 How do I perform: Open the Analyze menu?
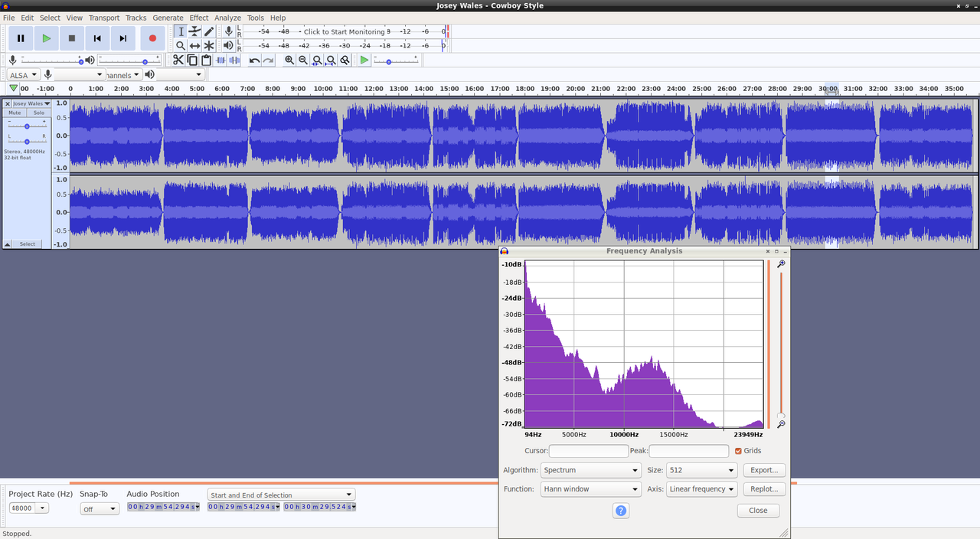(x=227, y=18)
